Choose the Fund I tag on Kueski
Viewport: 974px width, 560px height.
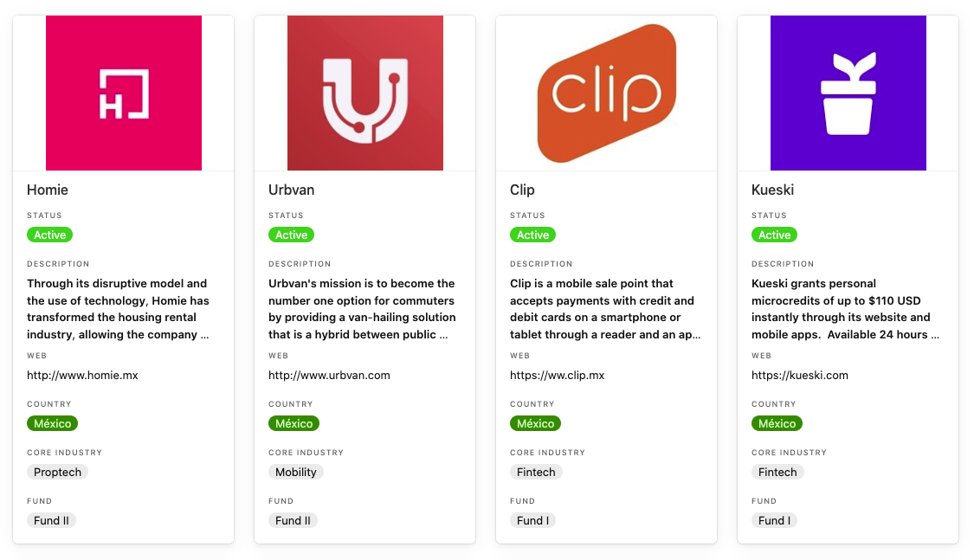tap(774, 520)
